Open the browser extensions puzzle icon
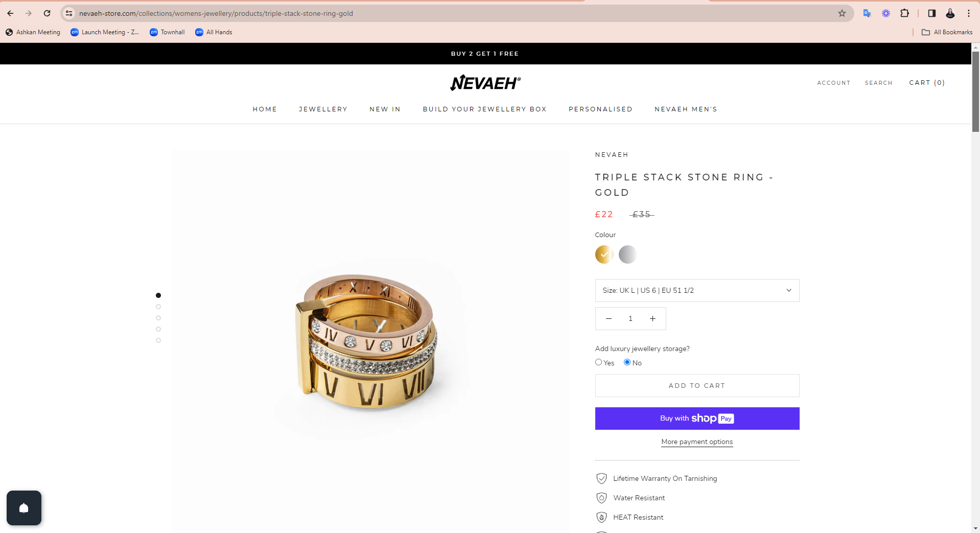This screenshot has width=980, height=533. click(x=905, y=13)
